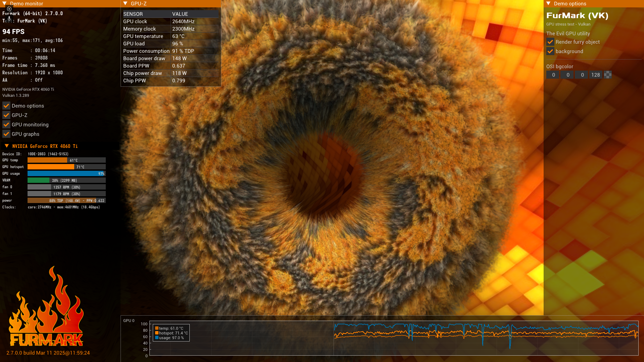Click the GPU 0 graph label
This screenshot has width=644, height=362.
[x=129, y=321]
